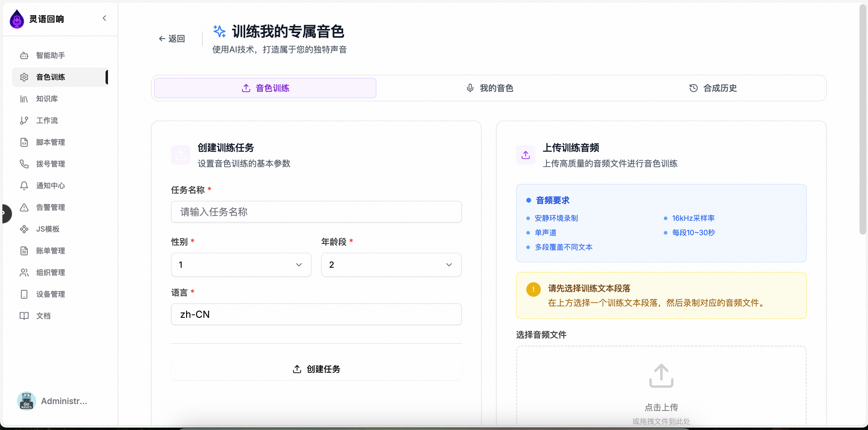The image size is (868, 430).
Task: Open 拨号管理 in the sidebar
Action: point(60,164)
